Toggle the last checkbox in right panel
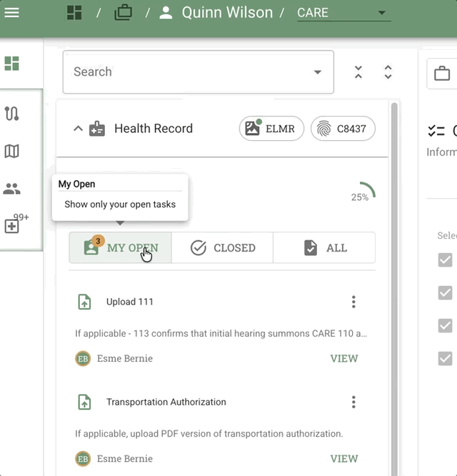This screenshot has width=457, height=476. [445, 358]
